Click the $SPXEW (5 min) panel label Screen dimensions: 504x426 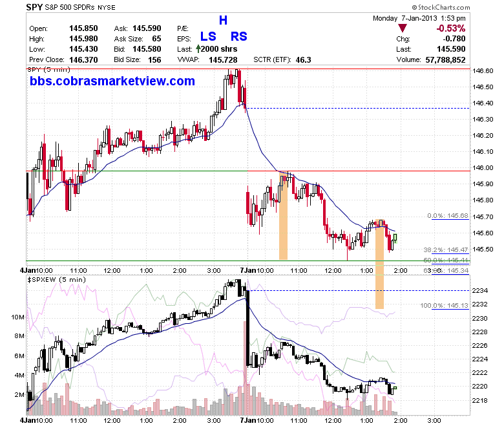(x=57, y=279)
